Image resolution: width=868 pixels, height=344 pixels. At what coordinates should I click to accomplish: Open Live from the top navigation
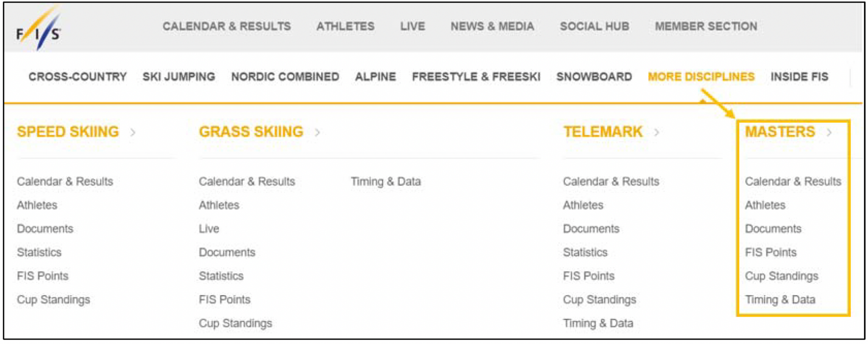(x=412, y=26)
